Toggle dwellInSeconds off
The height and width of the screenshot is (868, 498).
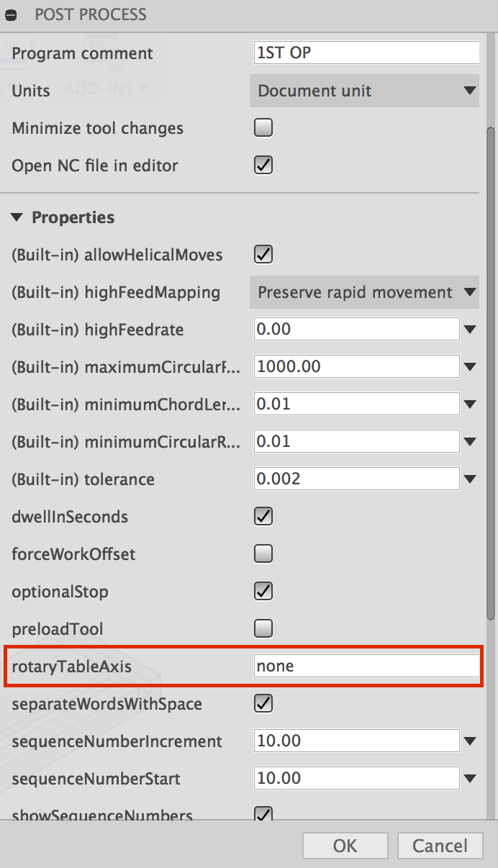[x=263, y=516]
